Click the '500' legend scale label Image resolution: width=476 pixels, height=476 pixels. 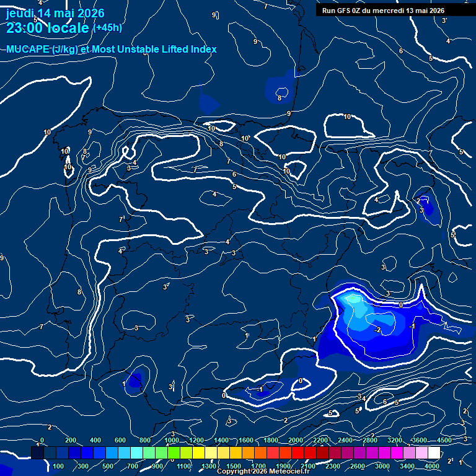tap(108, 466)
